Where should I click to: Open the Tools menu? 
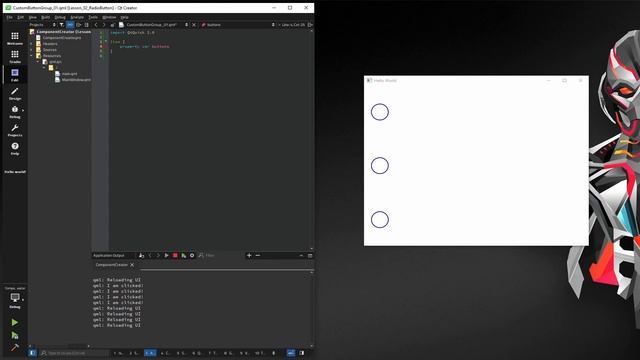click(93, 17)
